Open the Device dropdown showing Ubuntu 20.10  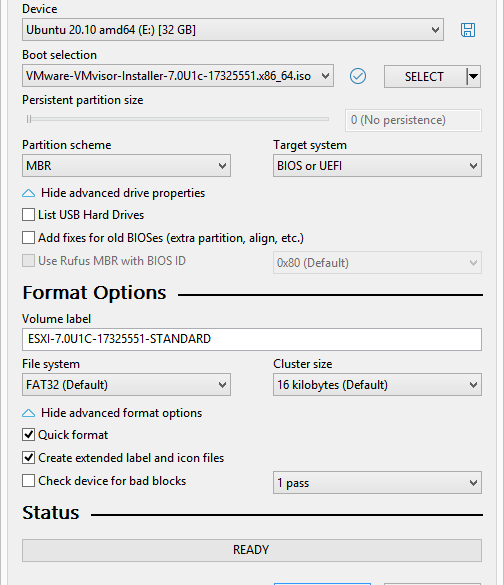pyautogui.click(x=233, y=29)
